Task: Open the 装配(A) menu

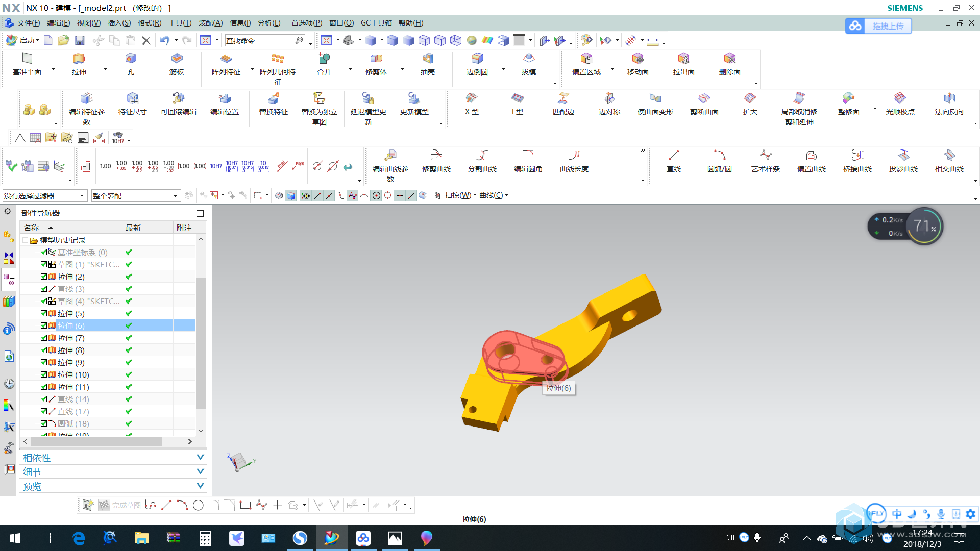Action: click(x=210, y=23)
